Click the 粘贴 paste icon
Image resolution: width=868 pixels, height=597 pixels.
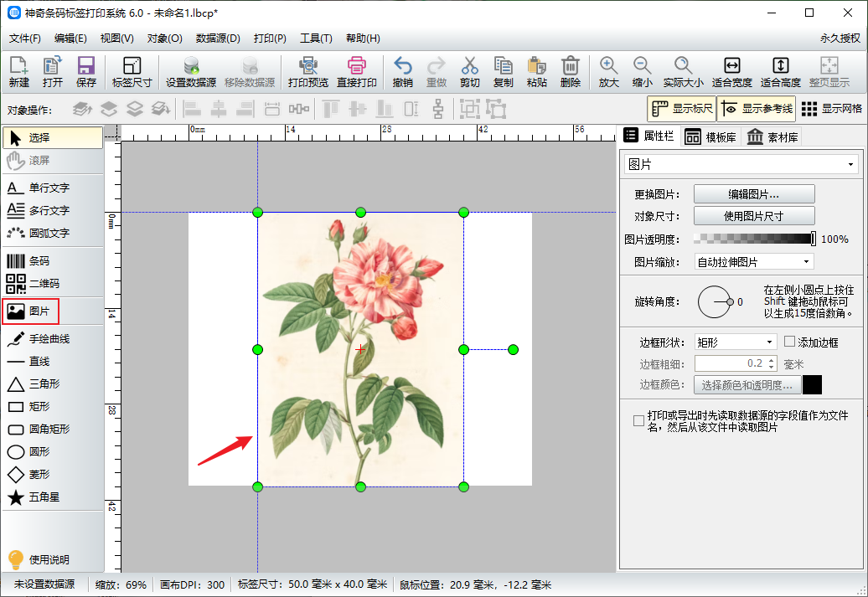[x=536, y=72]
